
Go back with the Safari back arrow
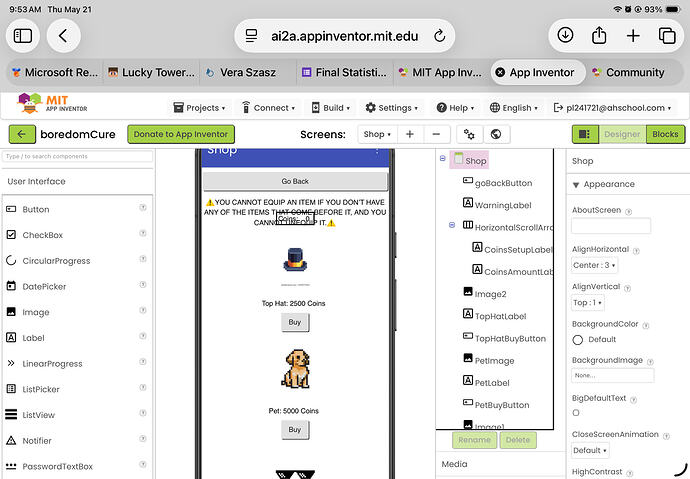(63, 36)
